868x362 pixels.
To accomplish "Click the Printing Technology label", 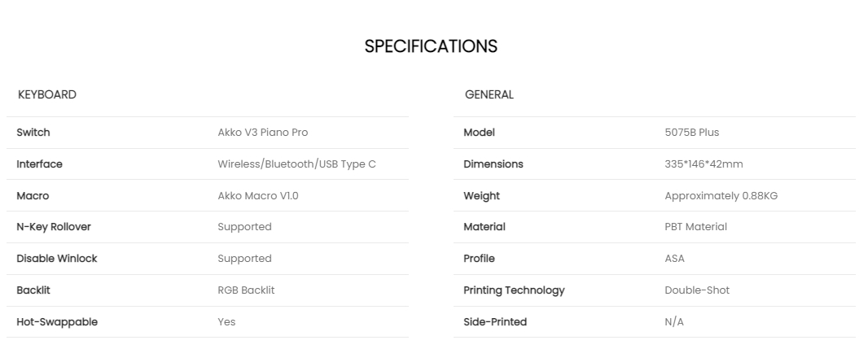I will tap(514, 290).
